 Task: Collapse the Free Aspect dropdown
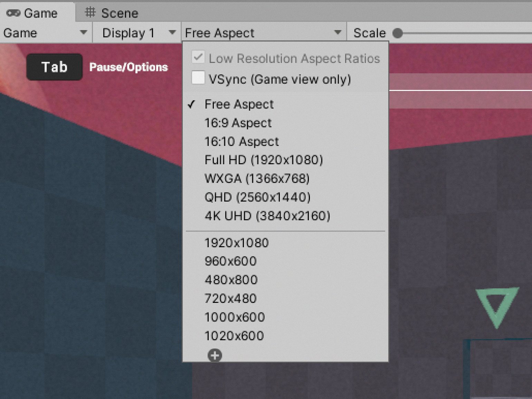263,33
